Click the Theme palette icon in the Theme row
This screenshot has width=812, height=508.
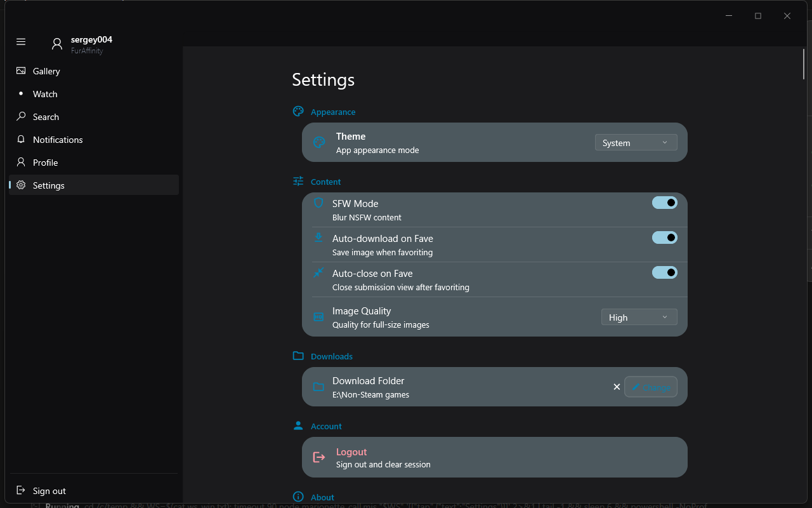tap(319, 142)
